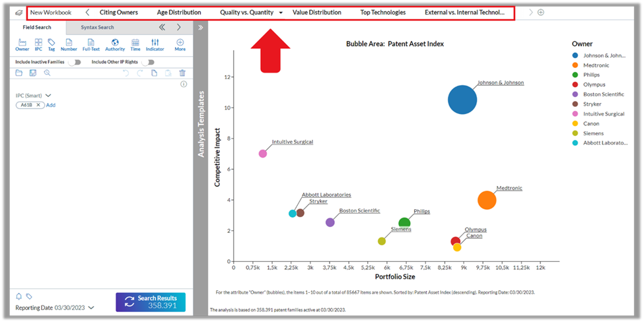Add an Owner search field
The width and height of the screenshot is (644, 322).
[x=22, y=45]
